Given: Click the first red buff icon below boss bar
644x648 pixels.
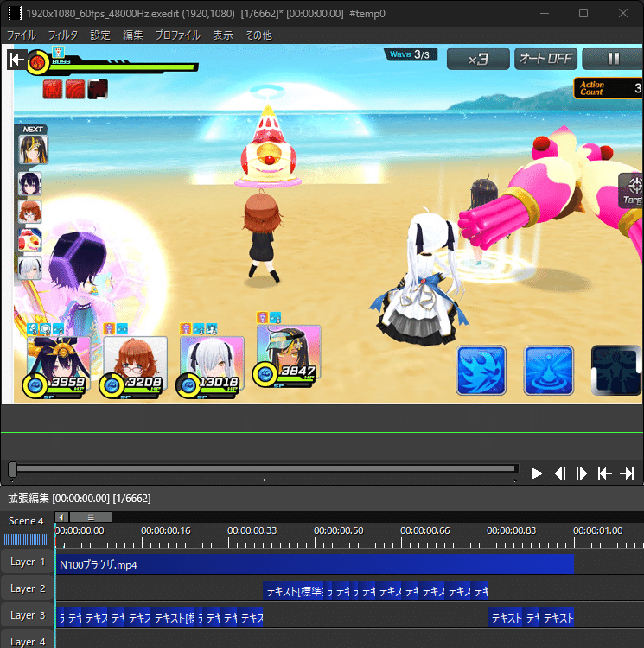Looking at the screenshot, I should click(x=53, y=89).
